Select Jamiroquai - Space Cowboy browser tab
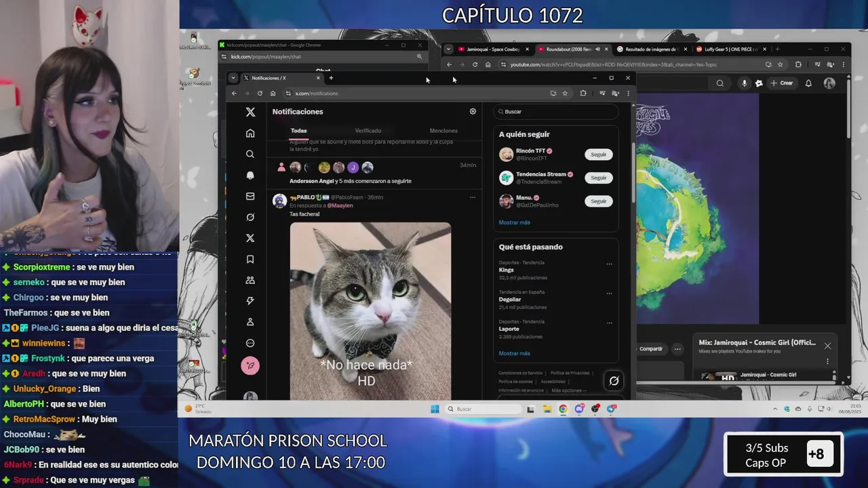The height and width of the screenshot is (488, 868). click(x=492, y=49)
